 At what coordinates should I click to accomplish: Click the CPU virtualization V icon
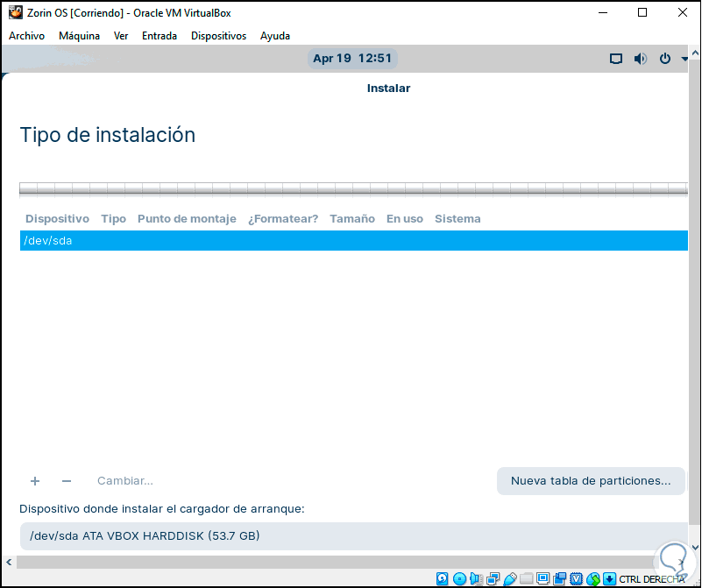pyautogui.click(x=577, y=579)
